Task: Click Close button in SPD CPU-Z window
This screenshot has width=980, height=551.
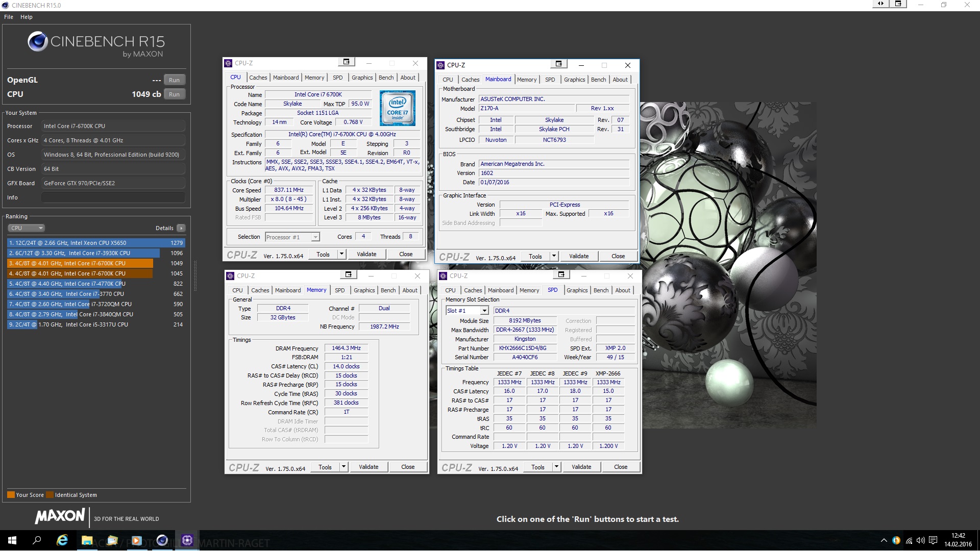Action: coord(621,467)
